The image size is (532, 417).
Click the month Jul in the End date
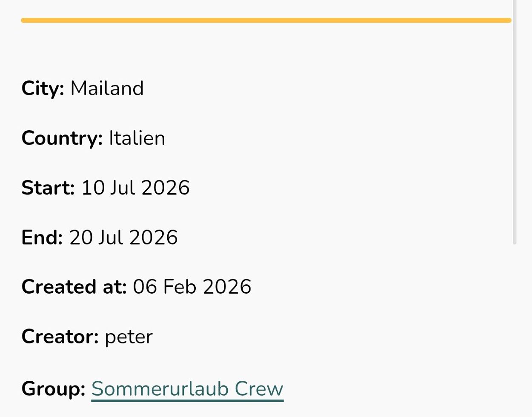pos(111,237)
